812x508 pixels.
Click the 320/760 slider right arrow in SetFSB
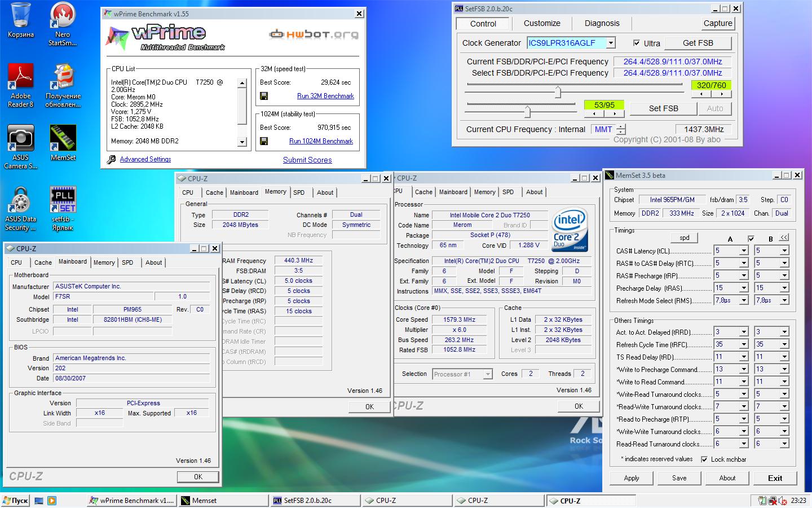(721, 94)
